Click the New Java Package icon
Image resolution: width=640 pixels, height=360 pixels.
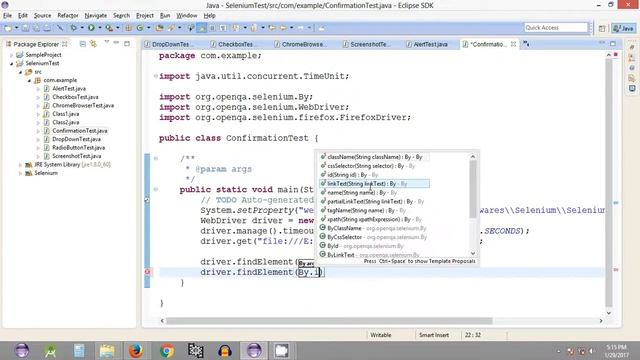pyautogui.click(x=129, y=28)
